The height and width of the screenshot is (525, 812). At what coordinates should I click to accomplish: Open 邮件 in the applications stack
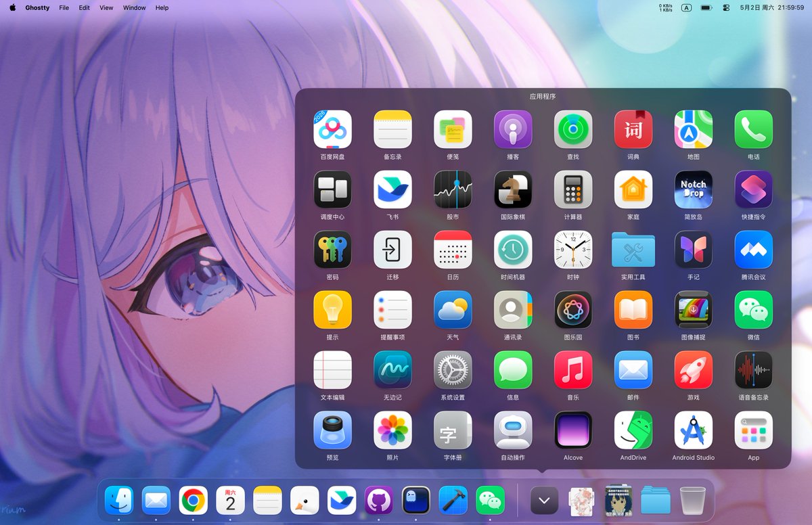point(633,370)
